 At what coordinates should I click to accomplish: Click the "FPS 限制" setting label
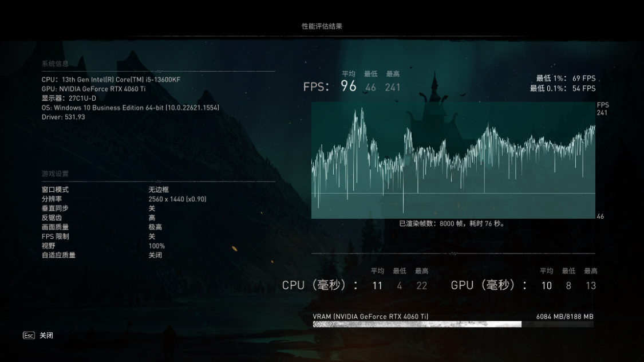click(56, 237)
